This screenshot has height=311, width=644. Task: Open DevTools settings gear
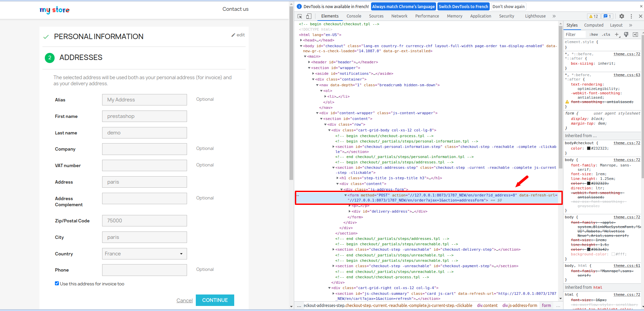[621, 16]
